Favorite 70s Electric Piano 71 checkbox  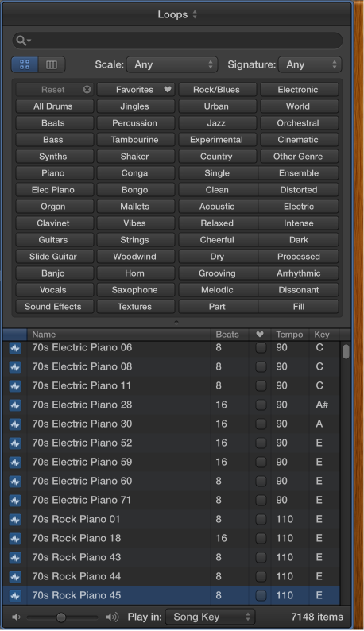261,500
